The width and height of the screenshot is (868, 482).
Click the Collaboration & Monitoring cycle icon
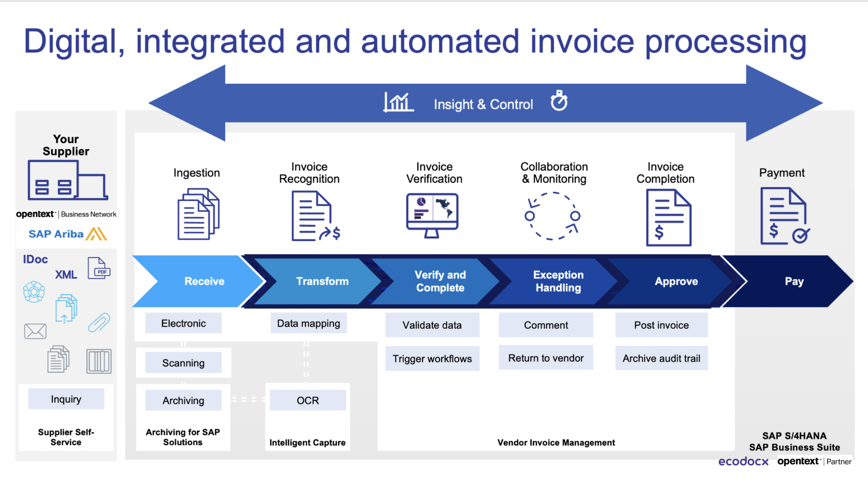(x=552, y=216)
